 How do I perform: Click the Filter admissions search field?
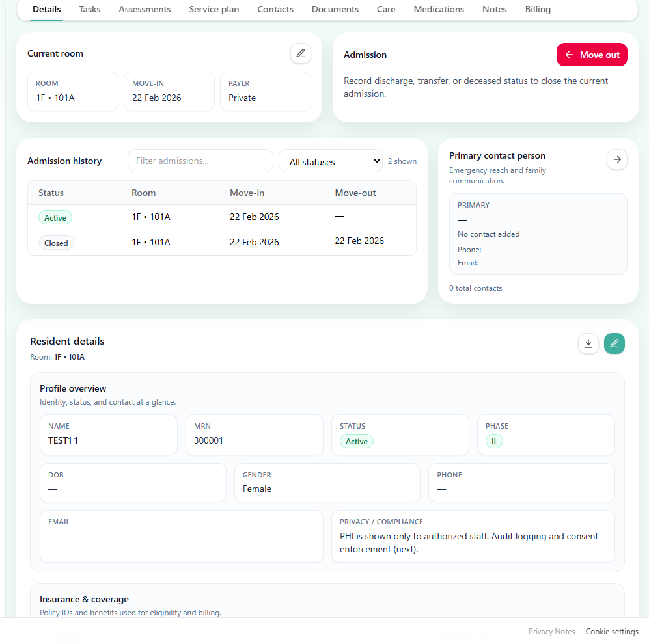point(200,161)
